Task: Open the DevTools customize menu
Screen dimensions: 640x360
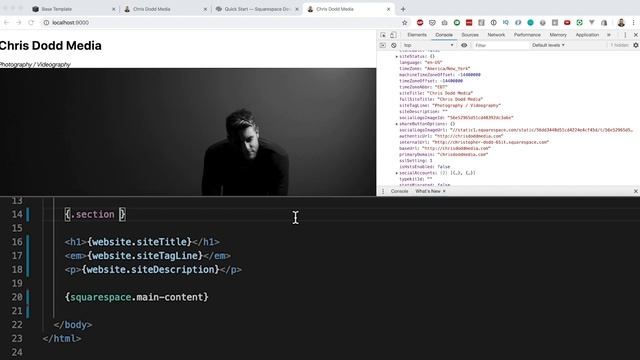Action: pyautogui.click(x=625, y=35)
